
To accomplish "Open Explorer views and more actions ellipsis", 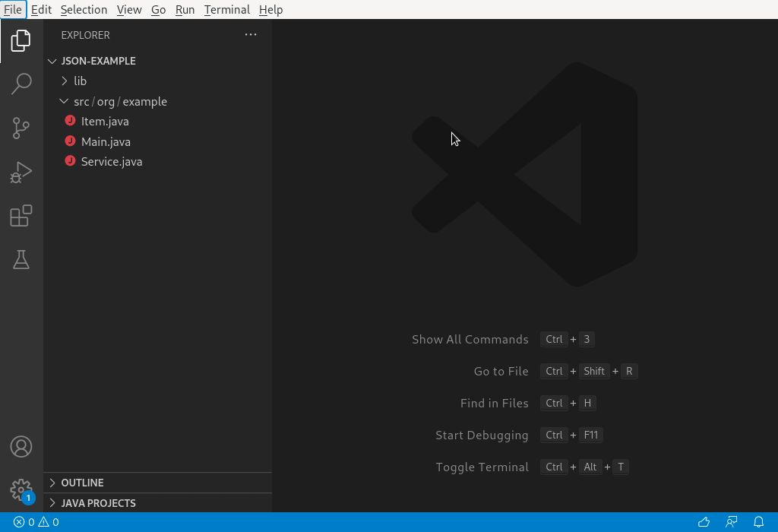I will pos(251,35).
